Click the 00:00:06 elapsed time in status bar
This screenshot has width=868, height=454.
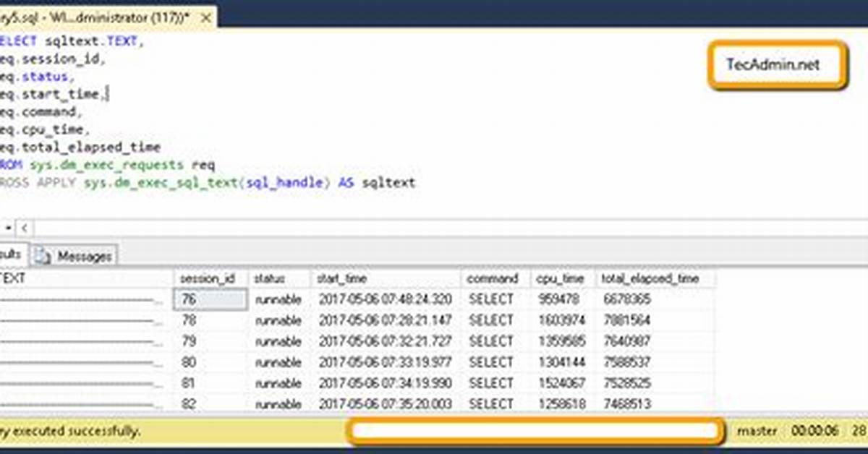point(814,431)
